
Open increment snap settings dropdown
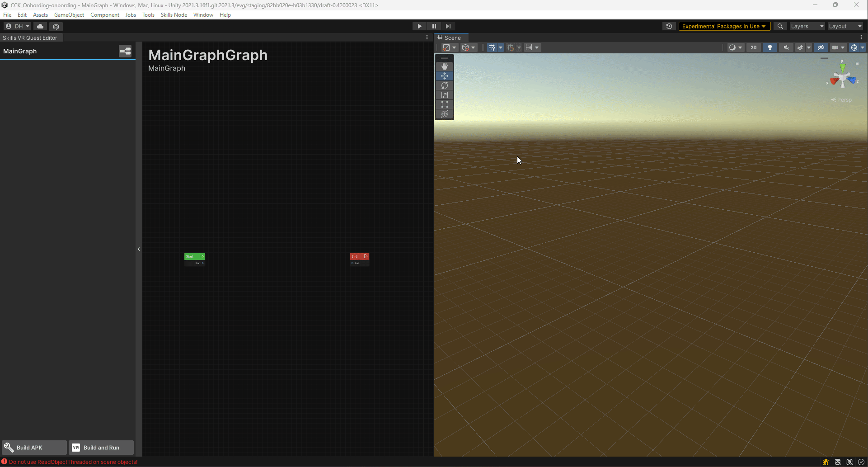[532, 47]
